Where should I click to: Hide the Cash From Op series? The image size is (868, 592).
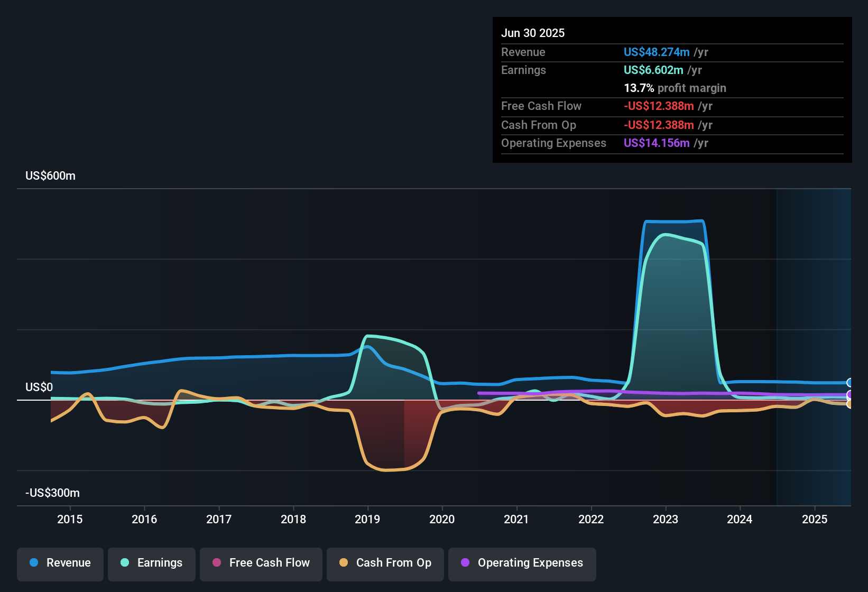pyautogui.click(x=385, y=563)
